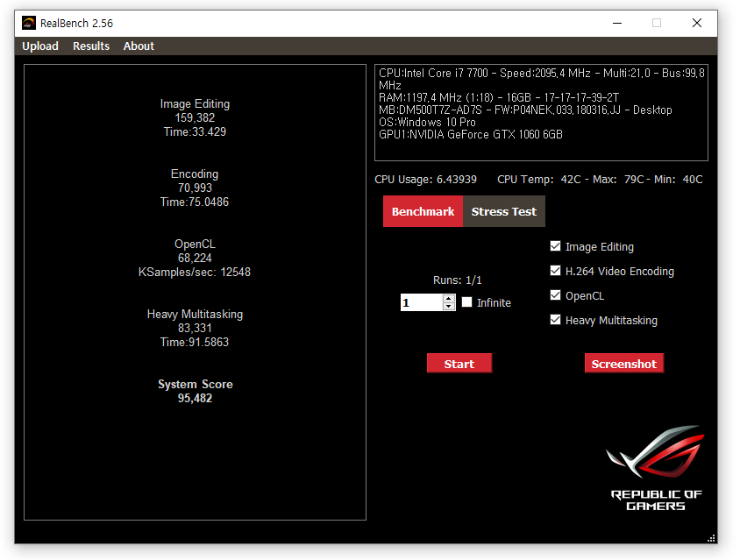This screenshot has height=560, width=740.
Task: Click the Runs: 1/1 label
Action: pyautogui.click(x=458, y=280)
